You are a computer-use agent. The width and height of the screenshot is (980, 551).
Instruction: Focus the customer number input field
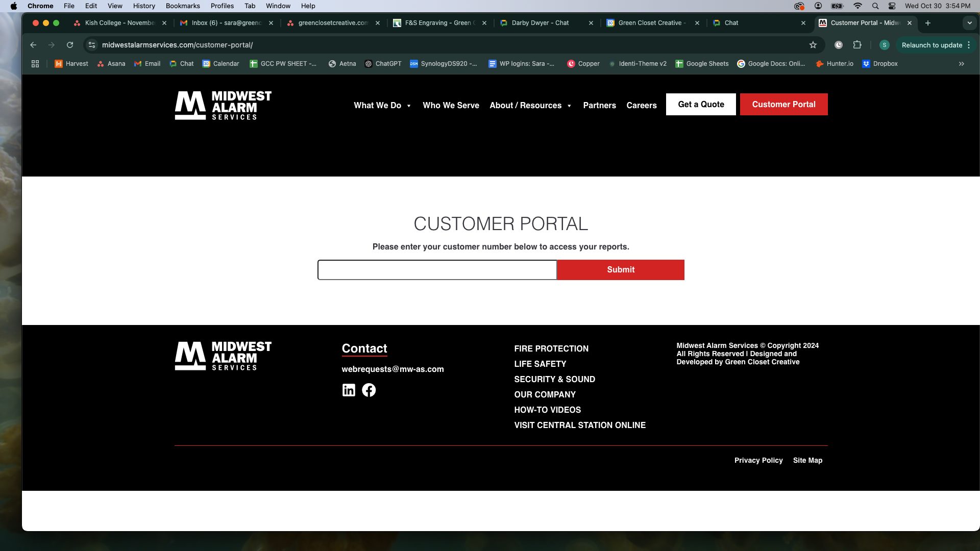437,270
